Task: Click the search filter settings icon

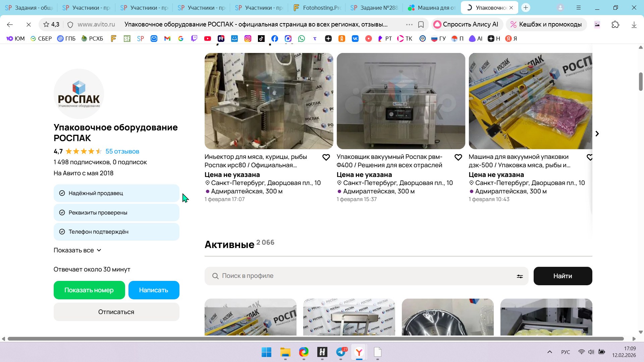Action: [520, 276]
